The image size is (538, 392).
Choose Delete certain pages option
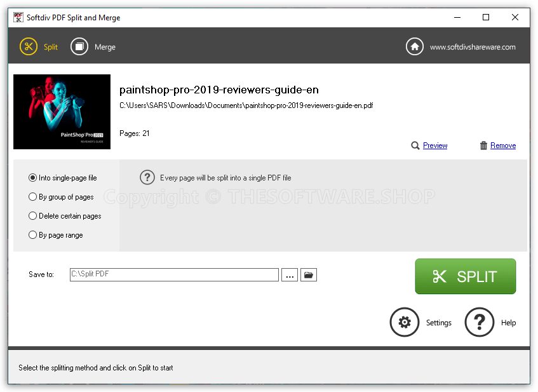(x=65, y=216)
